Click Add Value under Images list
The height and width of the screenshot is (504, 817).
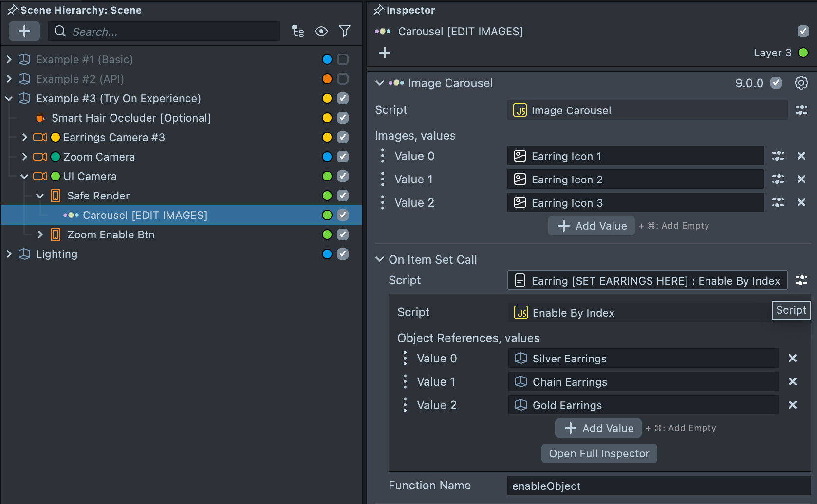pos(592,226)
